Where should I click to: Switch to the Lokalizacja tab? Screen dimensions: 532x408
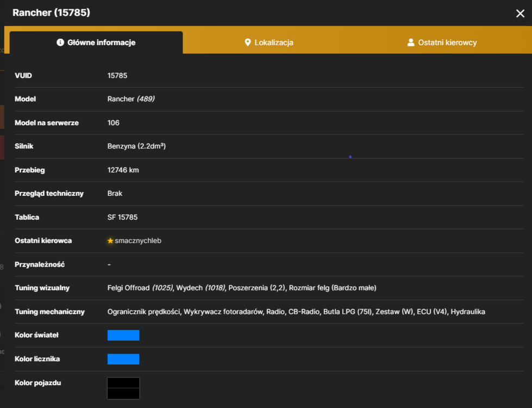click(x=268, y=42)
